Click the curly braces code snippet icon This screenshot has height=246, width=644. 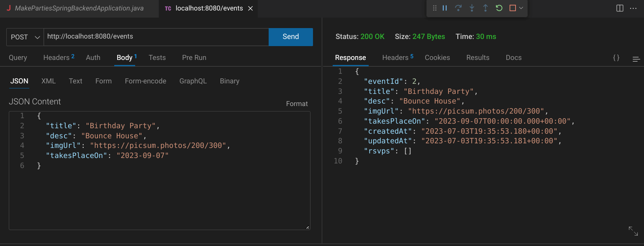point(616,58)
